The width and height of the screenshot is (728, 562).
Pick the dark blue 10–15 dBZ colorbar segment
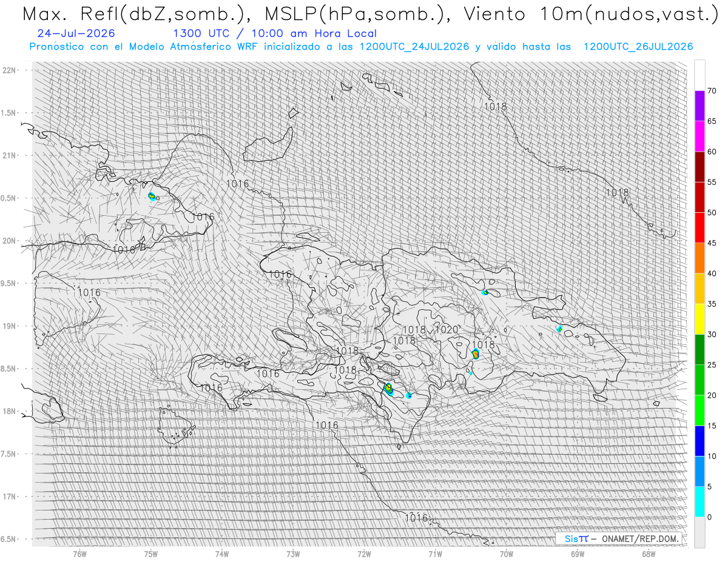tap(699, 441)
